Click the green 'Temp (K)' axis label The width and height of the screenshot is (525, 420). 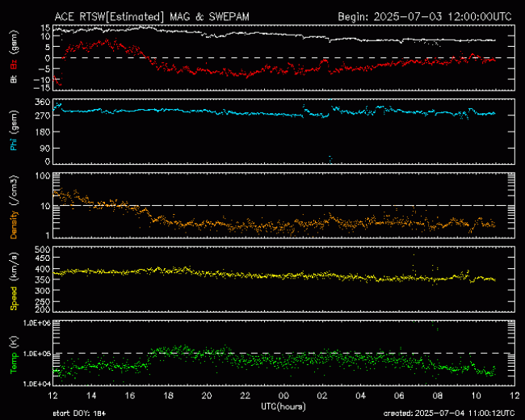click(x=14, y=355)
